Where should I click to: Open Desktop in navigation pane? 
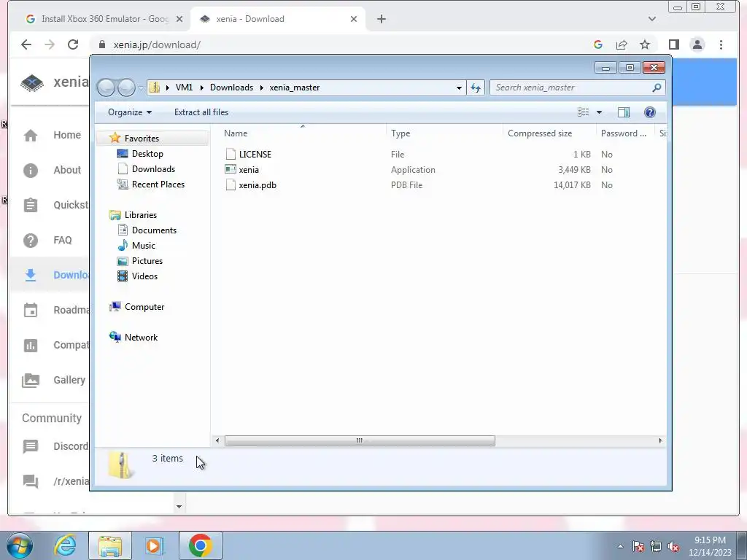click(x=147, y=154)
